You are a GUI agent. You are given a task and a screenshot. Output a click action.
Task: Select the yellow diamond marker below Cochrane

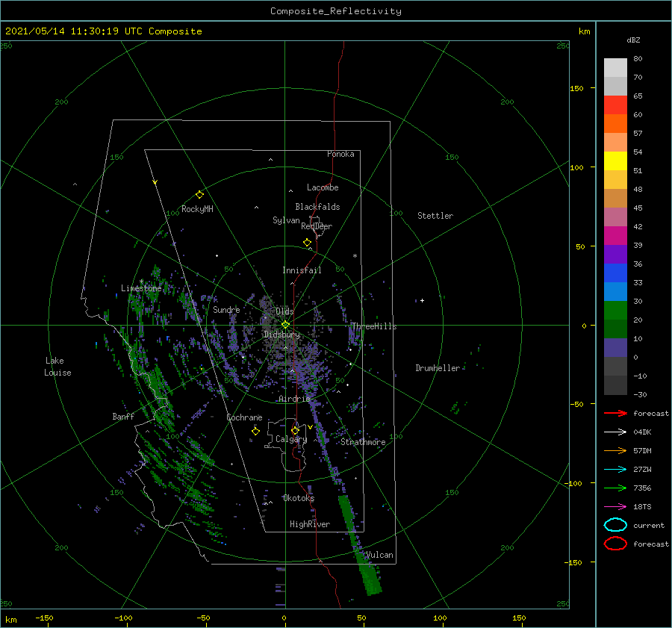(255, 432)
